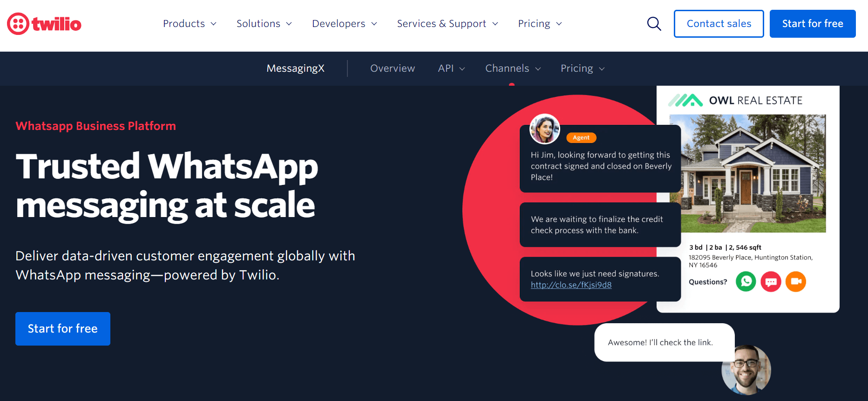Image resolution: width=868 pixels, height=401 pixels.
Task: Click the green WhatsApp icon
Action: click(x=746, y=281)
